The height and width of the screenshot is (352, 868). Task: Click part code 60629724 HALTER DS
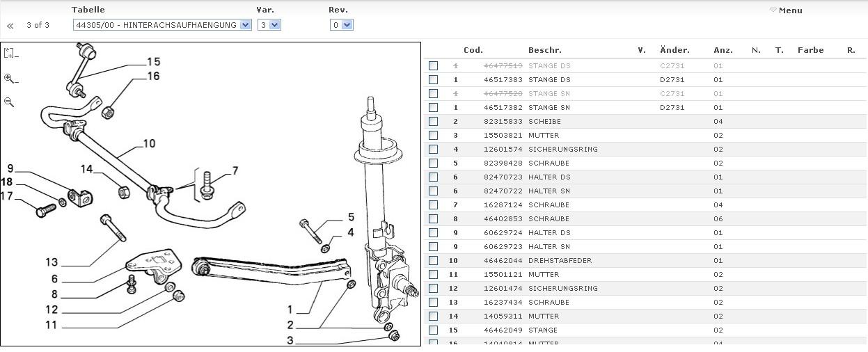(x=503, y=233)
